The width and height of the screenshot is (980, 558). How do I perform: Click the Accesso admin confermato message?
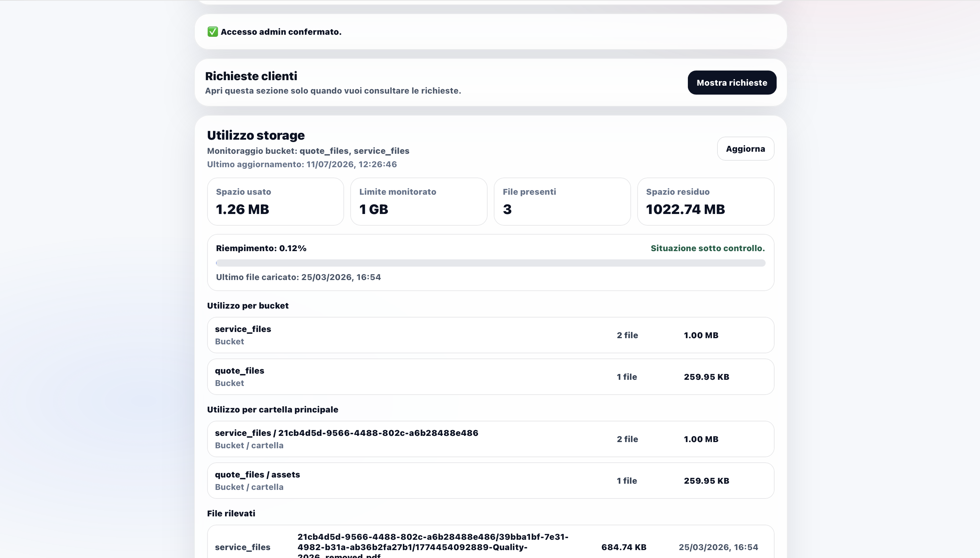pos(281,32)
